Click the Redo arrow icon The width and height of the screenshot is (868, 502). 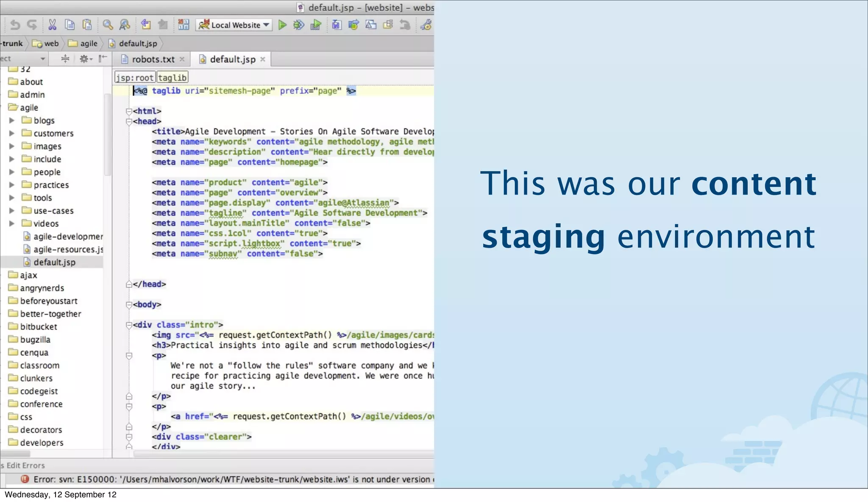pos(32,25)
